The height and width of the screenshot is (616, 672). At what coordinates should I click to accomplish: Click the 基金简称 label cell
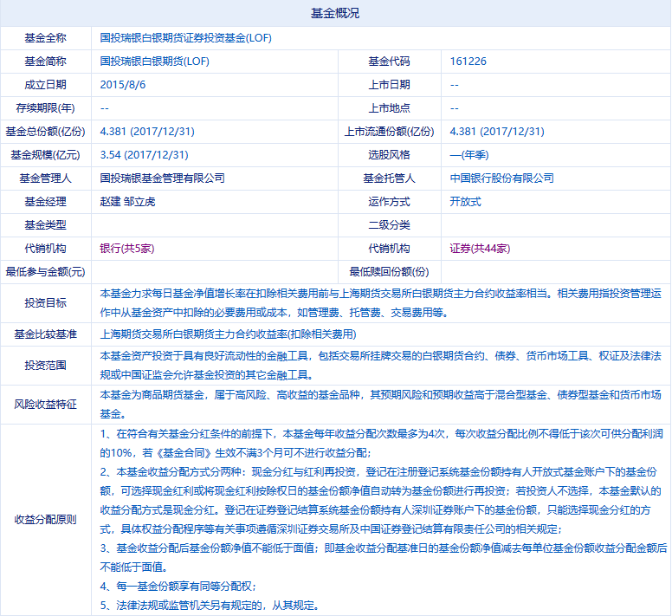[x=45, y=62]
